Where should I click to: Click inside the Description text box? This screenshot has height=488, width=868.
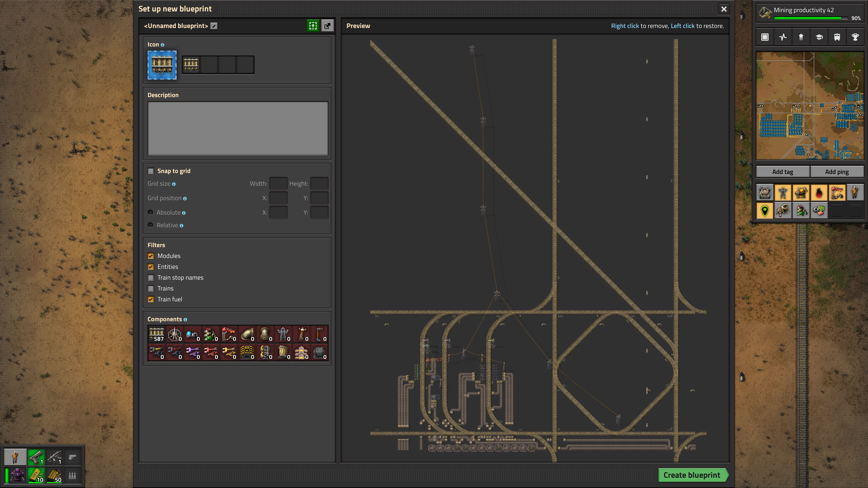(238, 128)
